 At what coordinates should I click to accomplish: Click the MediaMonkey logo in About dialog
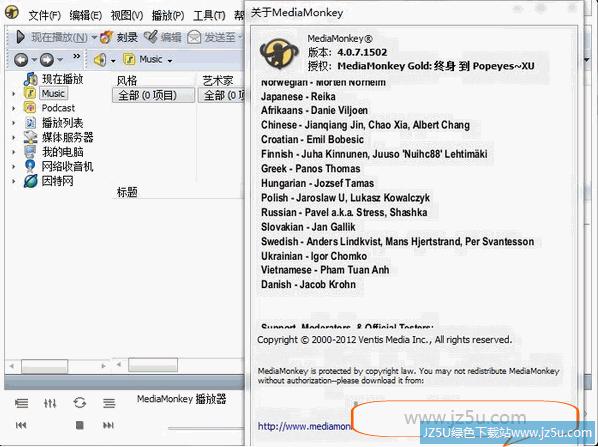(279, 53)
